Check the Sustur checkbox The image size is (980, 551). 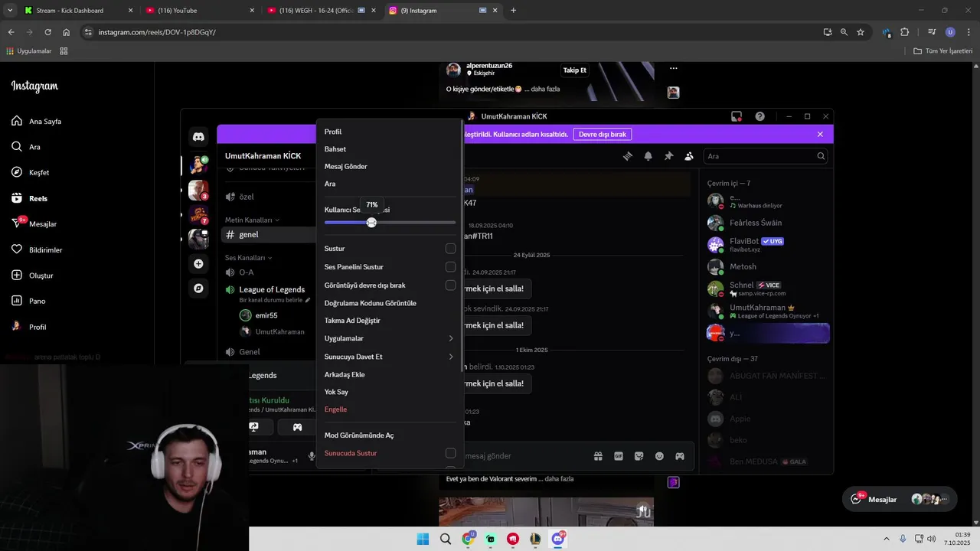coord(450,249)
